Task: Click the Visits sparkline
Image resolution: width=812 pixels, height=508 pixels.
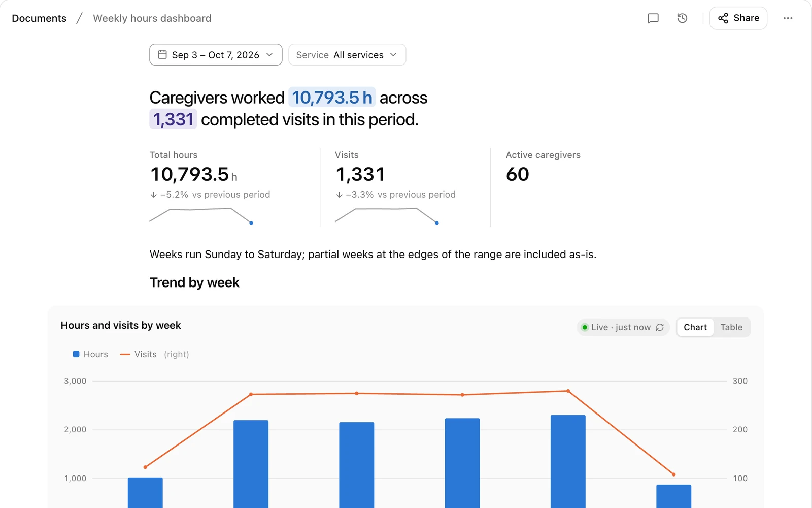Action: (x=387, y=216)
